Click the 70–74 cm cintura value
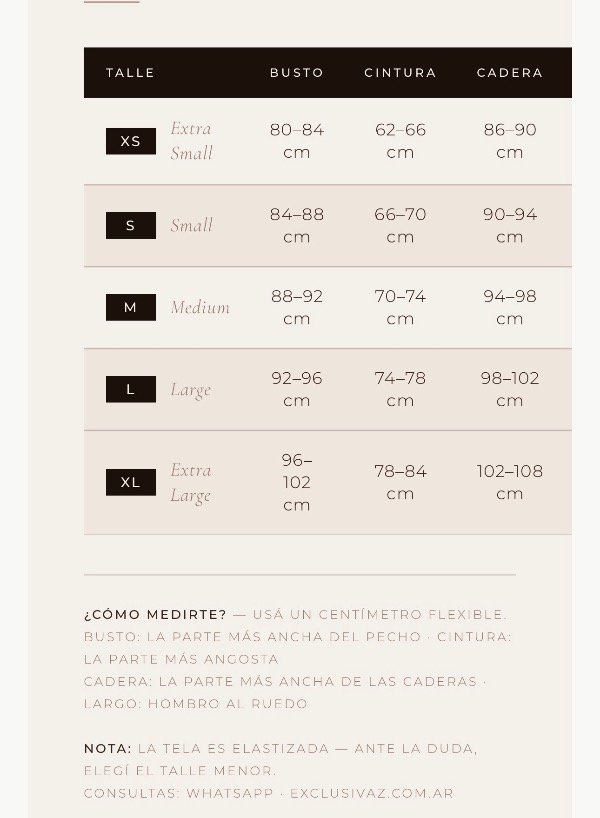600x818 pixels. tap(400, 307)
